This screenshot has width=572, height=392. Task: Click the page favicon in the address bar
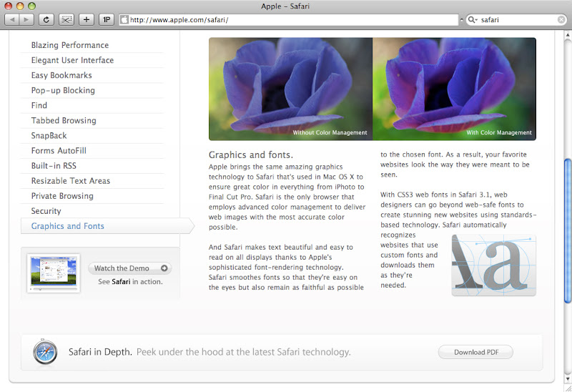124,20
